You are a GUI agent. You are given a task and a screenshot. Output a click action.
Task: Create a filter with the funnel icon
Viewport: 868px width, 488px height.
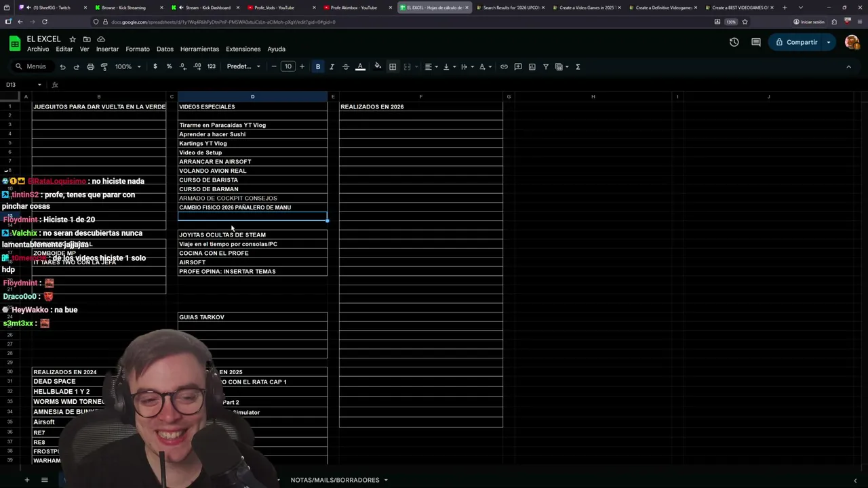(x=546, y=66)
